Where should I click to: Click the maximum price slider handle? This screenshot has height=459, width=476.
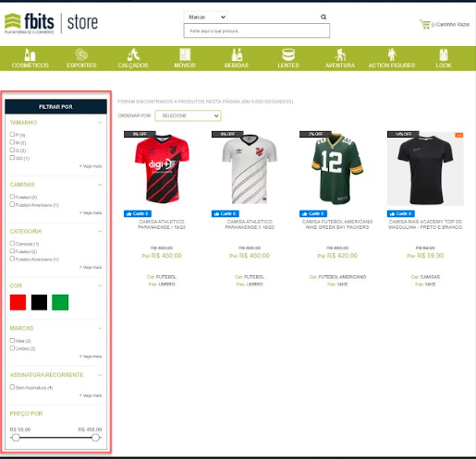pyautogui.click(x=96, y=438)
